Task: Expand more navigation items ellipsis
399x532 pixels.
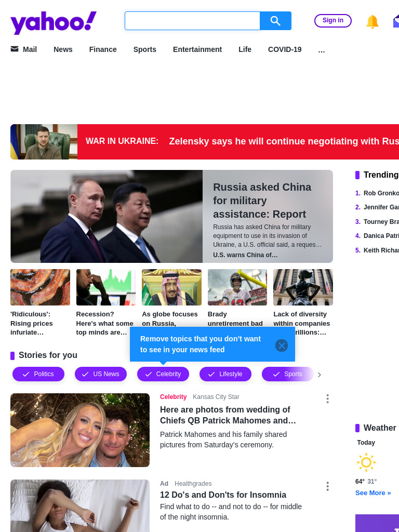Action: [322, 50]
